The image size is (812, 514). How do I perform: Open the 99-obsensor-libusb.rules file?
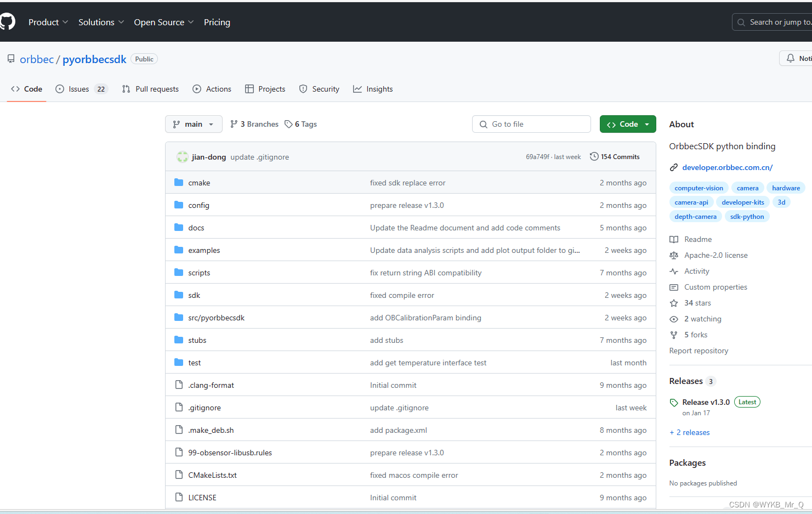[x=230, y=453]
